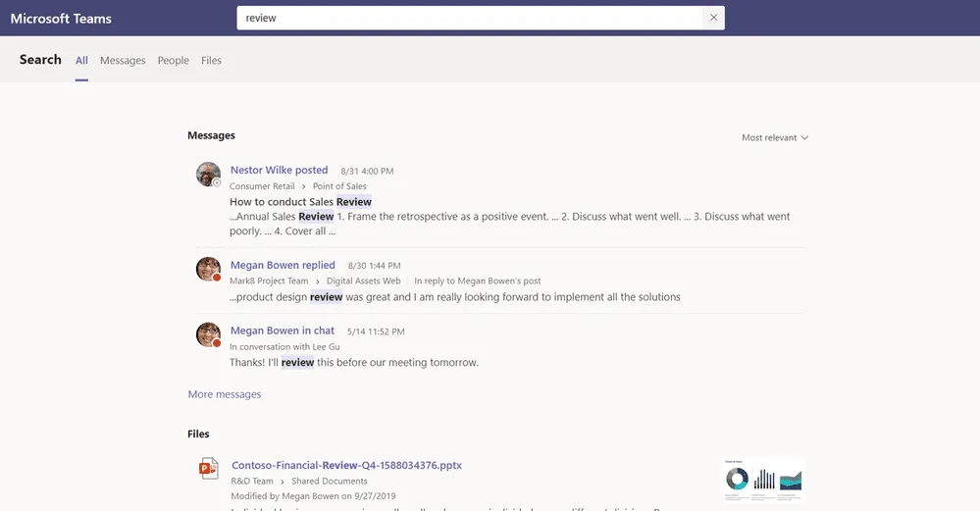Open Megan Bowen replied result
Screen dimensions: 980x511
tap(283, 265)
